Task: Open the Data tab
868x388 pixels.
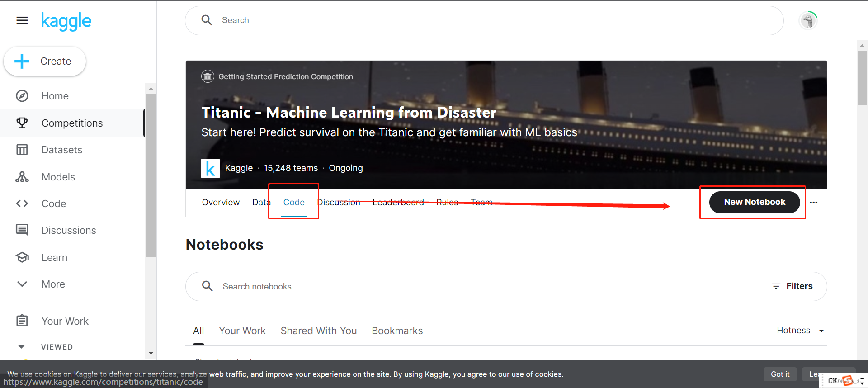Action: click(261, 202)
